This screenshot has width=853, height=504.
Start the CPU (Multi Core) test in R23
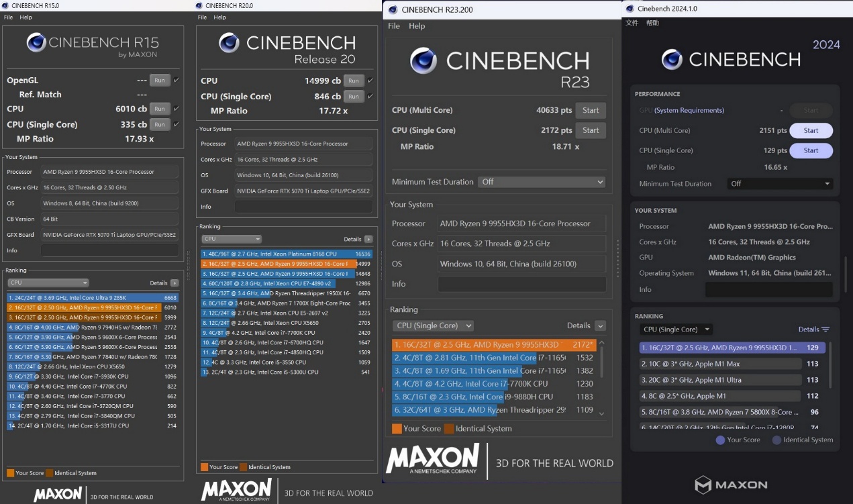click(591, 110)
